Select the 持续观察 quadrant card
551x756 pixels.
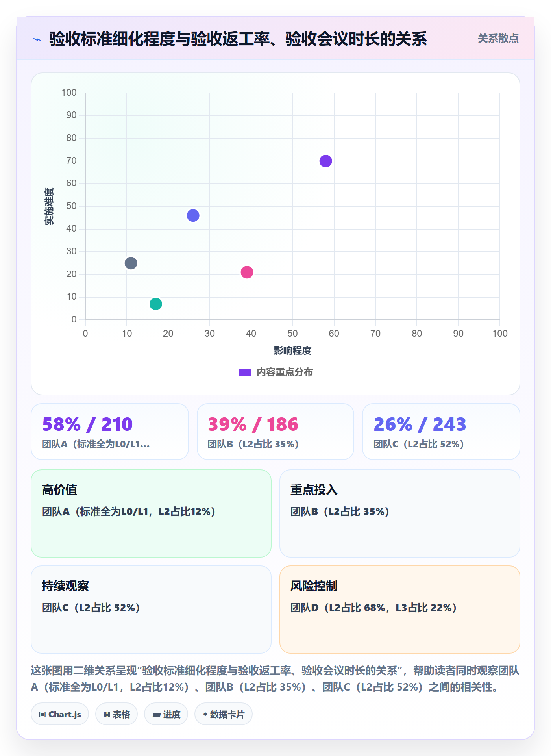151,610
